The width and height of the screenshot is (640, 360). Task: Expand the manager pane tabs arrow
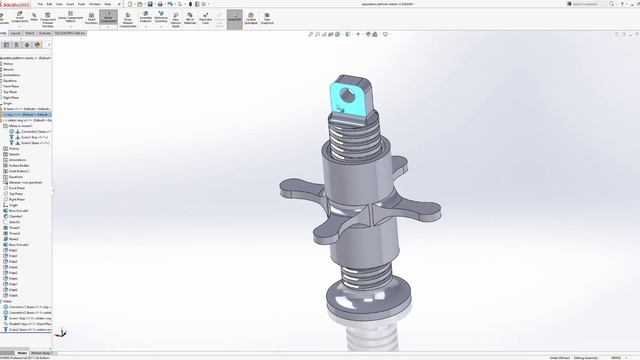[x=49, y=45]
